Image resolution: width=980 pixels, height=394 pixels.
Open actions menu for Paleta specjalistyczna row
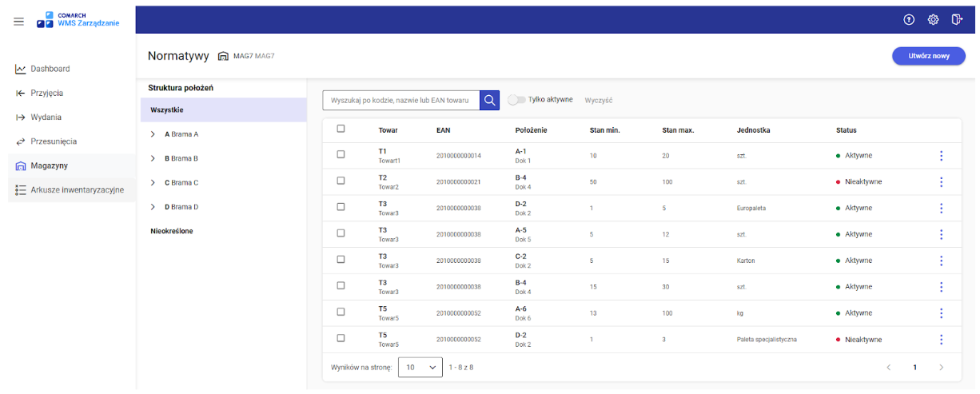pyautogui.click(x=941, y=339)
